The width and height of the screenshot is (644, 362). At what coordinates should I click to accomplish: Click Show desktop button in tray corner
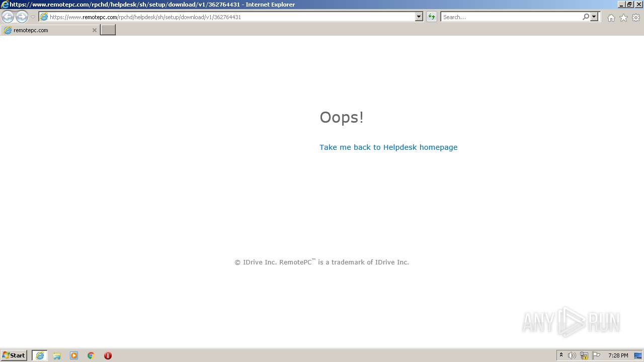coord(638,355)
